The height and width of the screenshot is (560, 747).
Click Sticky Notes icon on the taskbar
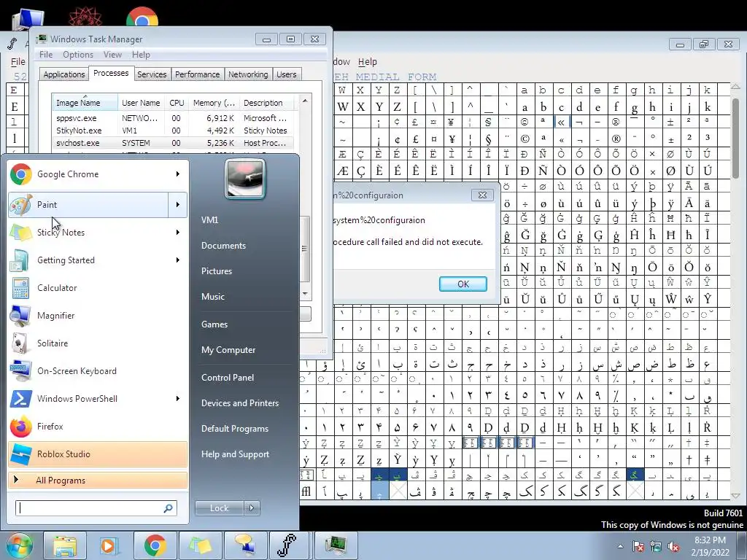pos(200,545)
